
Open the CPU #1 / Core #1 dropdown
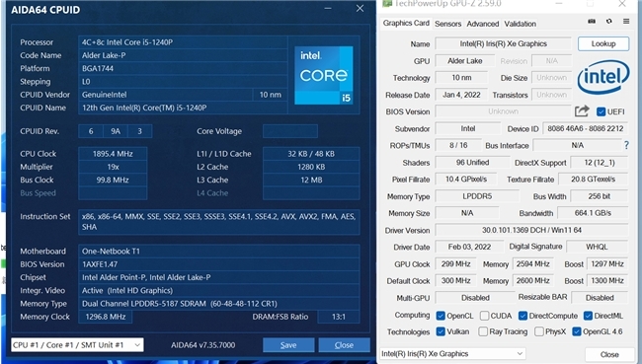(x=77, y=345)
